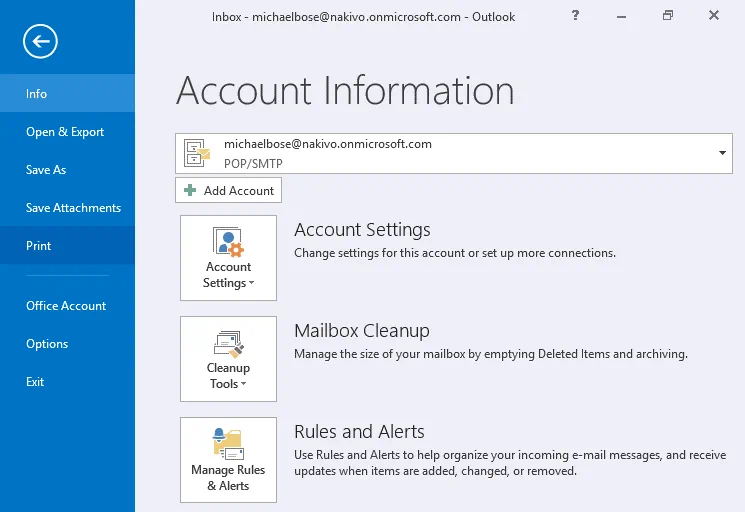The image size is (745, 512).
Task: Open the Open & Export menu item
Action: [65, 132]
